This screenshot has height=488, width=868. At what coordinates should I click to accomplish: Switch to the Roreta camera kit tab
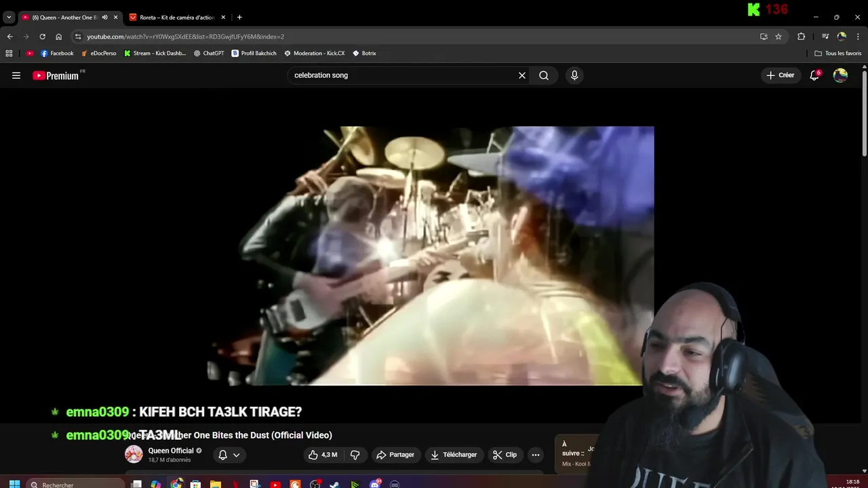[x=177, y=17]
